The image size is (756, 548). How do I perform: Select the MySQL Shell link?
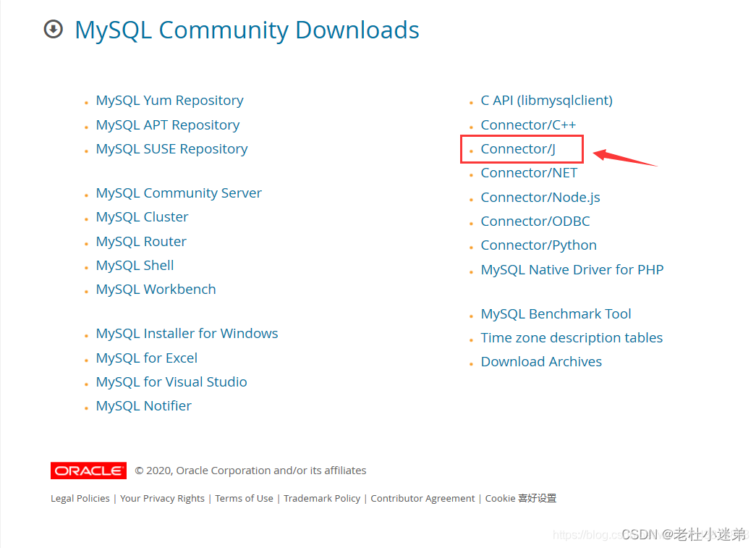point(135,266)
